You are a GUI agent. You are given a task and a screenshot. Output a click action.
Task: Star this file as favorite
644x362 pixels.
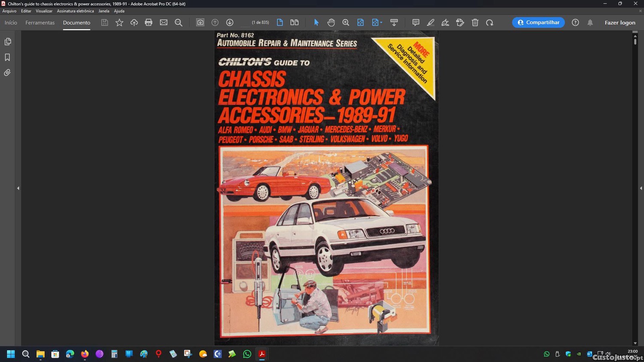(x=119, y=22)
